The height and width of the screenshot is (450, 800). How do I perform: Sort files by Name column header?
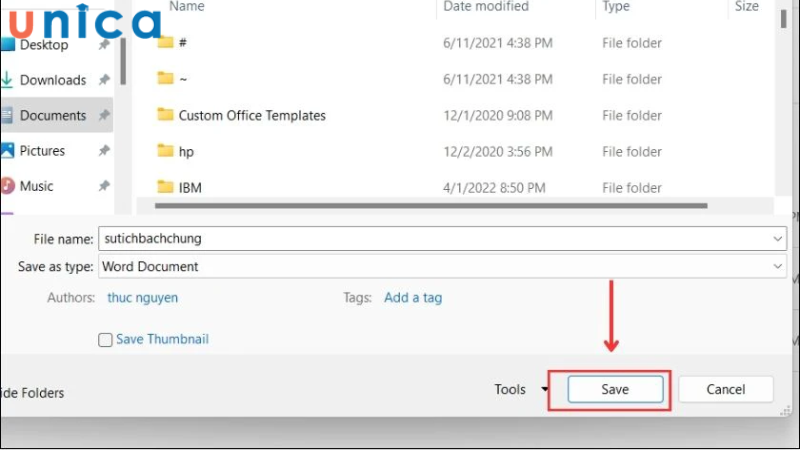coord(187,7)
